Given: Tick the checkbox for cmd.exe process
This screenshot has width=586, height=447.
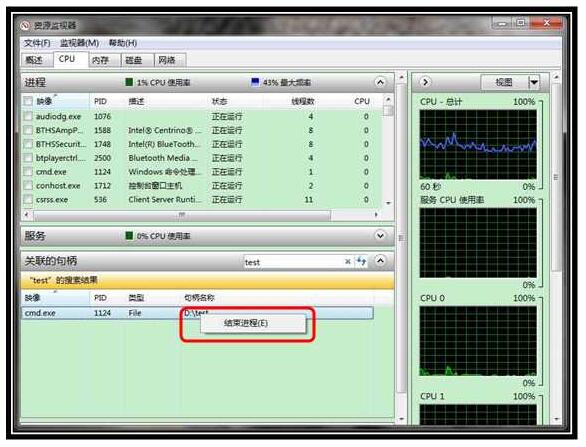Looking at the screenshot, I should [28, 172].
